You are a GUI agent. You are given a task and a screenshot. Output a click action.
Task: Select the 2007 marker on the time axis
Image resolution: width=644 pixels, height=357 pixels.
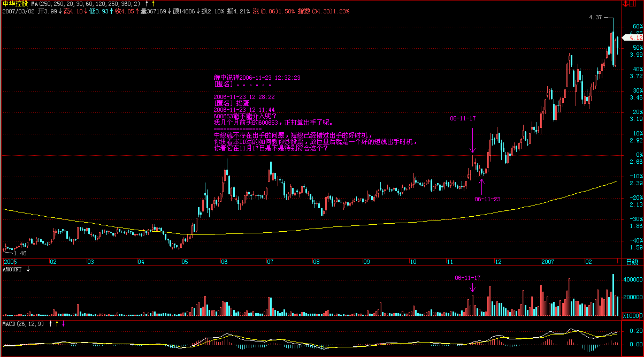coord(547,262)
